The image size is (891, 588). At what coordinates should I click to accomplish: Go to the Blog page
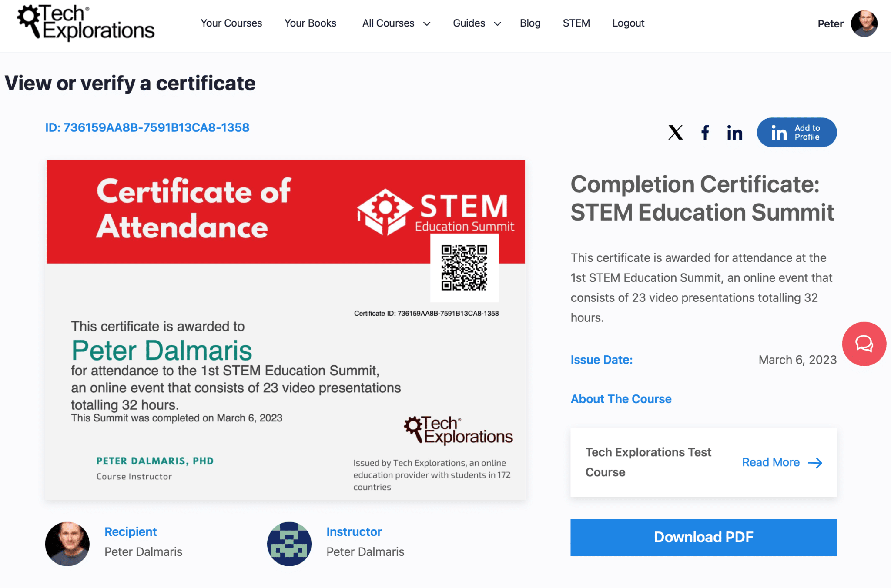point(530,23)
